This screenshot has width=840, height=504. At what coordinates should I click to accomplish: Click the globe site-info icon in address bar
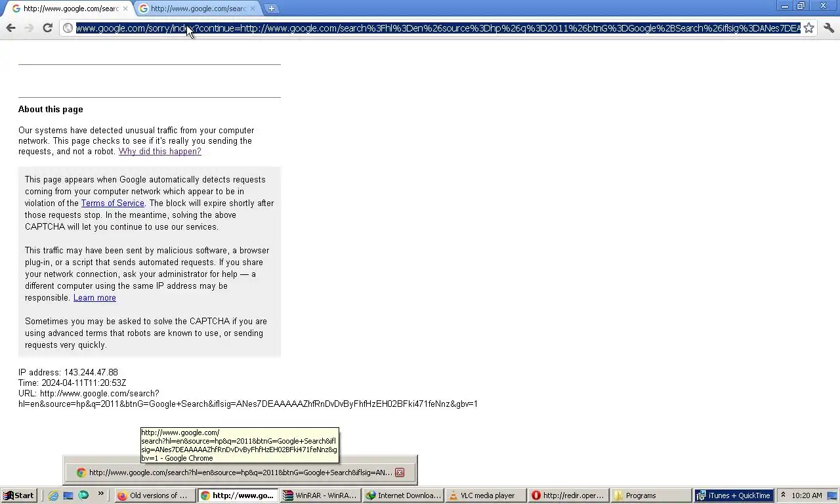pyautogui.click(x=68, y=28)
